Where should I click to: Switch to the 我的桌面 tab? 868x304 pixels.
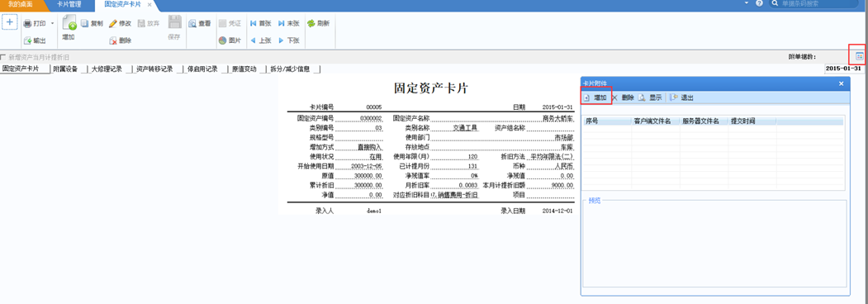click(x=20, y=4)
